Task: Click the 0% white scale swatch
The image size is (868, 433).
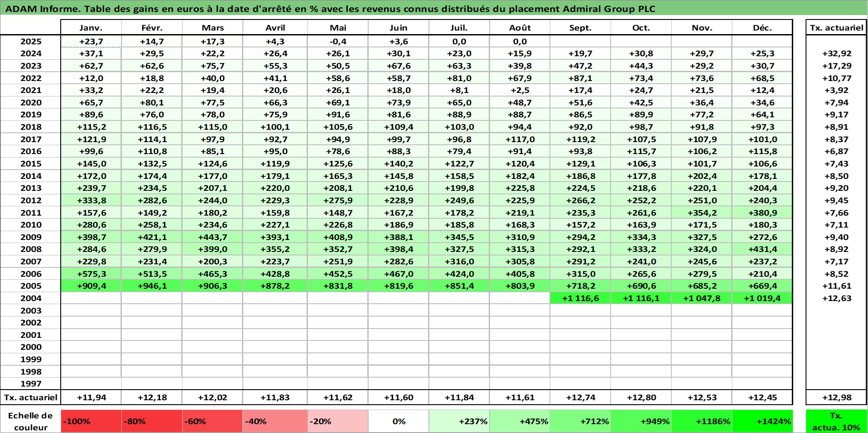Action: pos(398,421)
